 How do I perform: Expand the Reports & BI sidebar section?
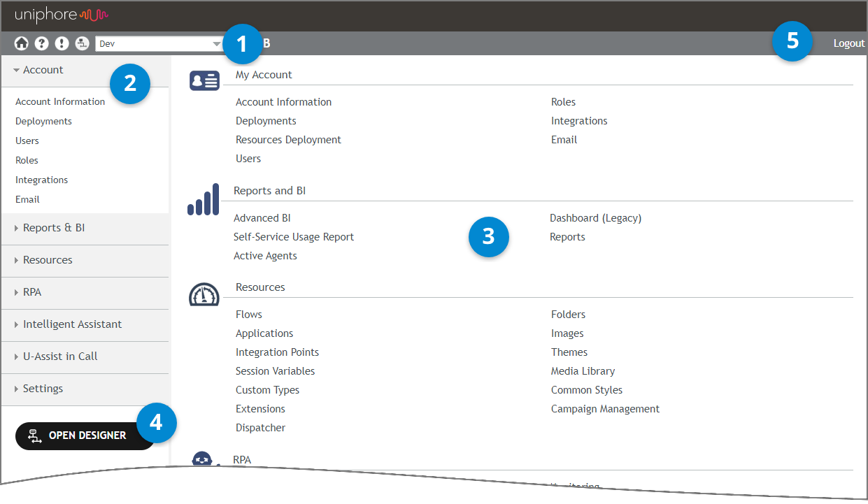[x=85, y=229]
